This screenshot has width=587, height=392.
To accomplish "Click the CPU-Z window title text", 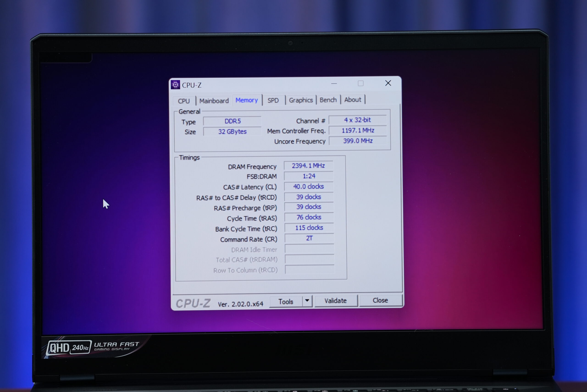I will (192, 85).
